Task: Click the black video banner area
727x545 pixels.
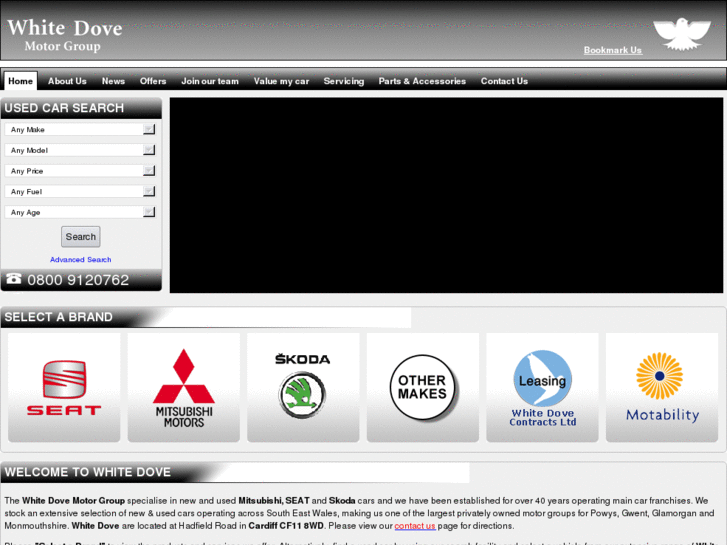Action: (x=446, y=195)
